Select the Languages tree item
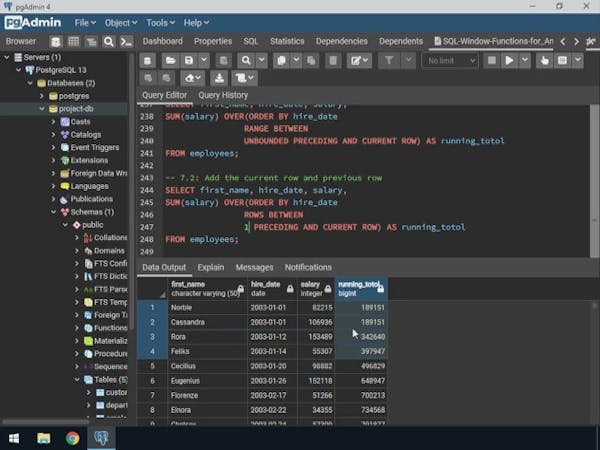This screenshot has width=600, height=450. (x=90, y=186)
